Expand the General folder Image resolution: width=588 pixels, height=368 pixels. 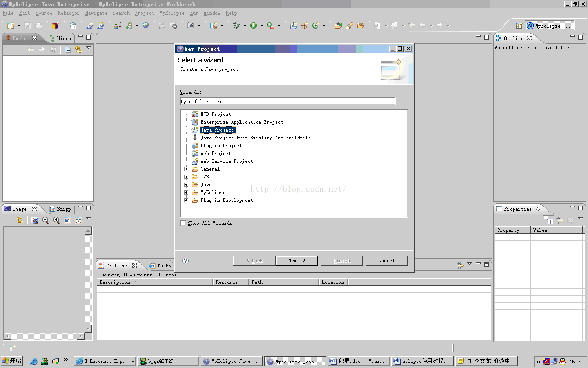(187, 169)
